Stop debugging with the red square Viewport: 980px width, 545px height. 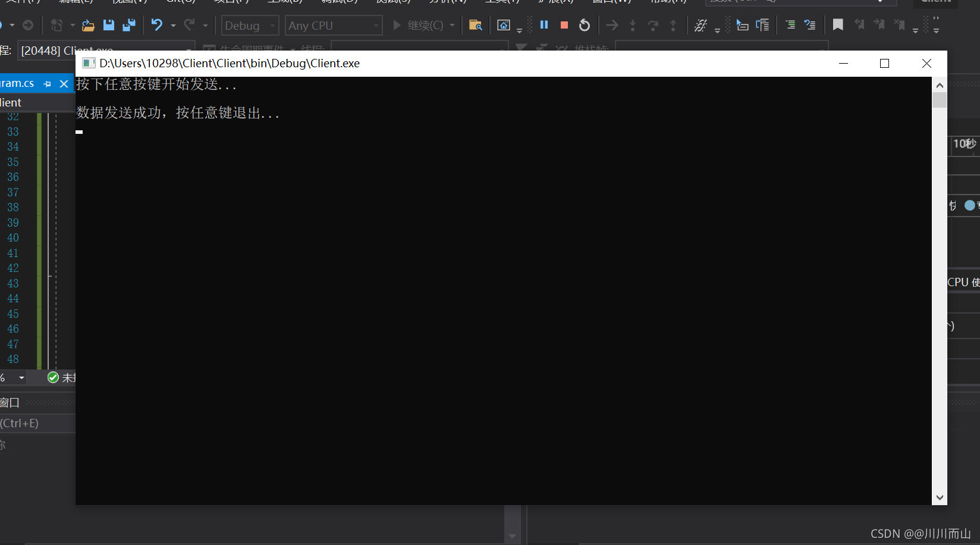(x=564, y=25)
